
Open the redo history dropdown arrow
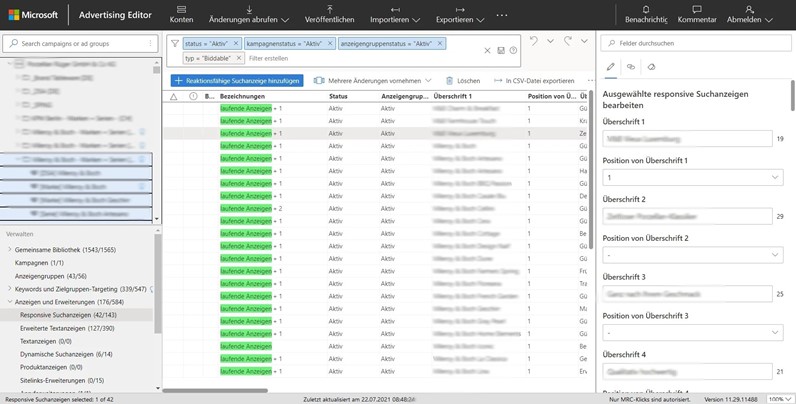tap(584, 41)
